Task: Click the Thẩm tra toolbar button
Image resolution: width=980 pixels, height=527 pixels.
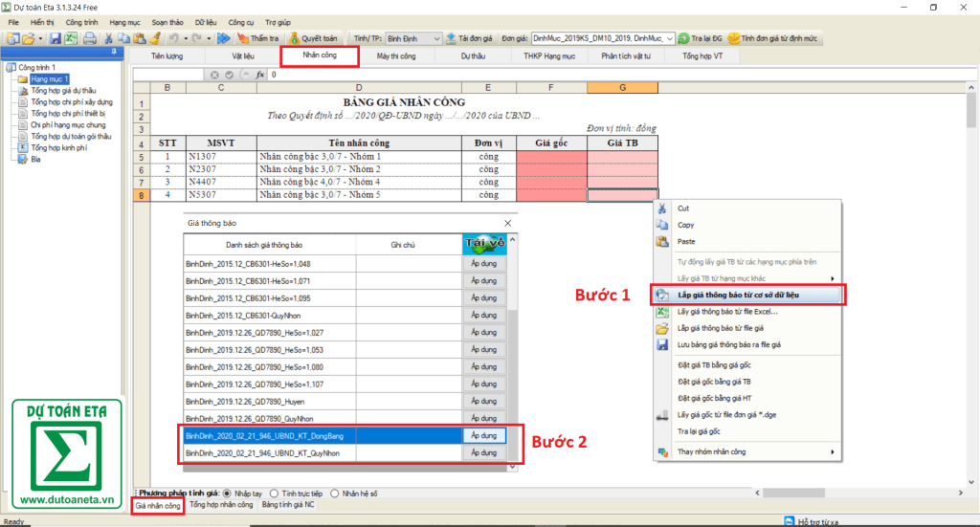Action: tap(258, 38)
